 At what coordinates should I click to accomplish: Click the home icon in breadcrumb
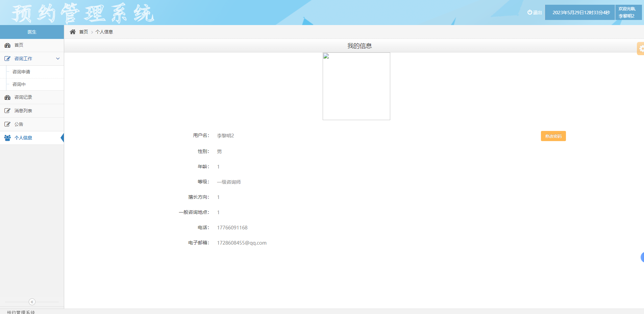[x=73, y=32]
